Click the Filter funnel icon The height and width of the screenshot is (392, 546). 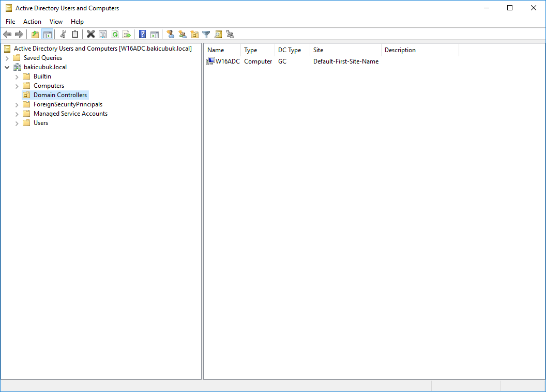pos(206,34)
